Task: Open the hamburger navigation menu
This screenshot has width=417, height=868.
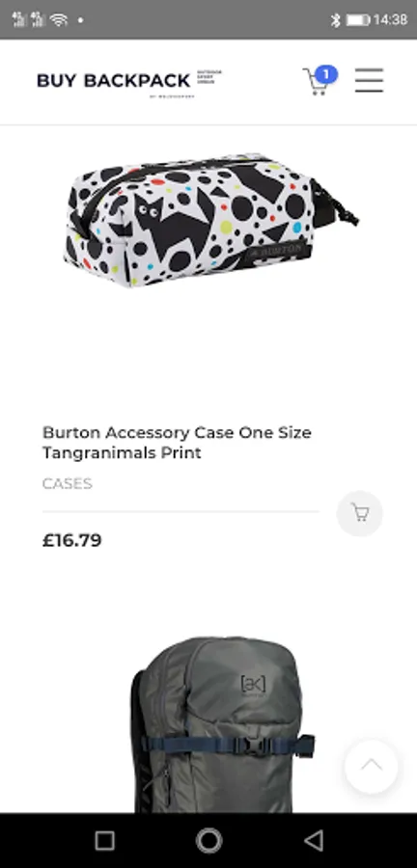Action: point(369,80)
